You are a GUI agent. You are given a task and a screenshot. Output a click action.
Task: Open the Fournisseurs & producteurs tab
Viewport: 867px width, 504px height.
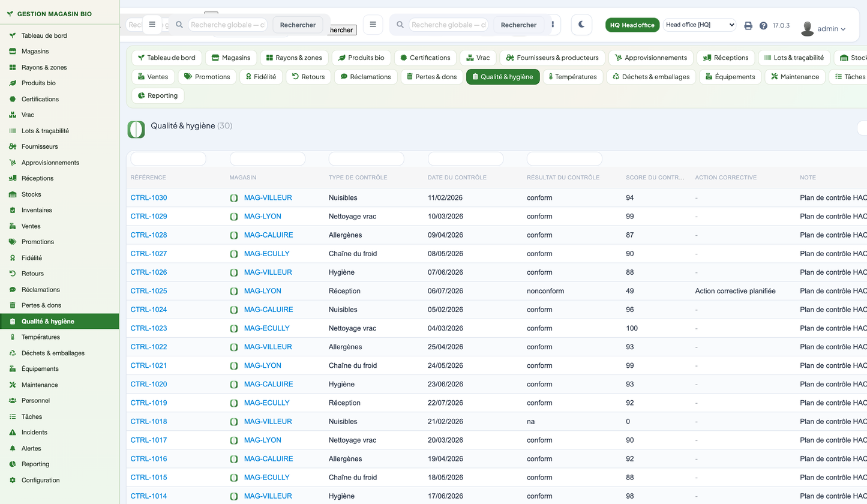click(552, 58)
